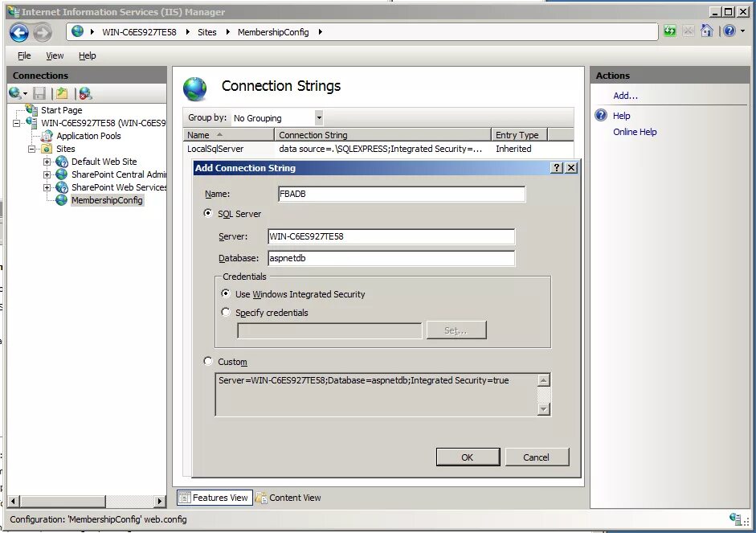The height and width of the screenshot is (533, 756).
Task: Click the Default Web Site globe icon
Action: point(62,162)
